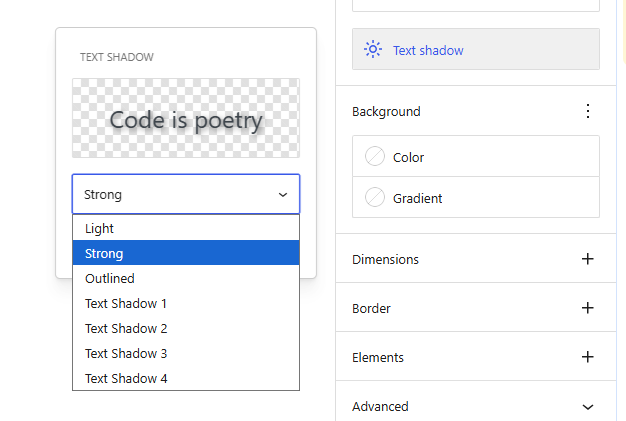Click the Text shadow button
The height and width of the screenshot is (421, 626).
pos(476,49)
